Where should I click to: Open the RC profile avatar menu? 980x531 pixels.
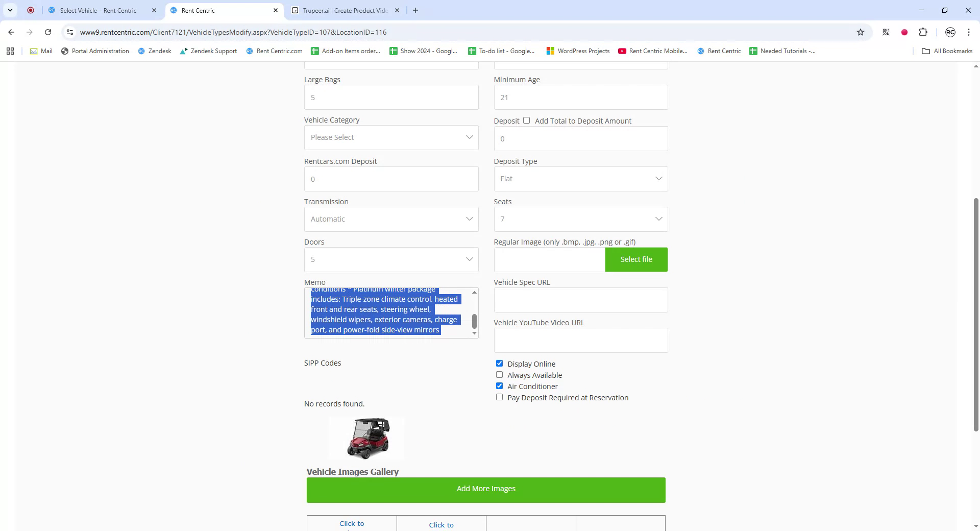coord(950,32)
